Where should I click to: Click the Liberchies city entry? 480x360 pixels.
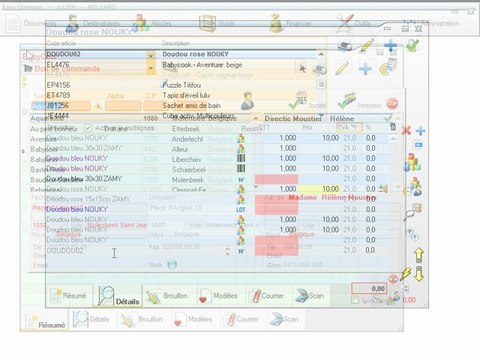(x=187, y=159)
